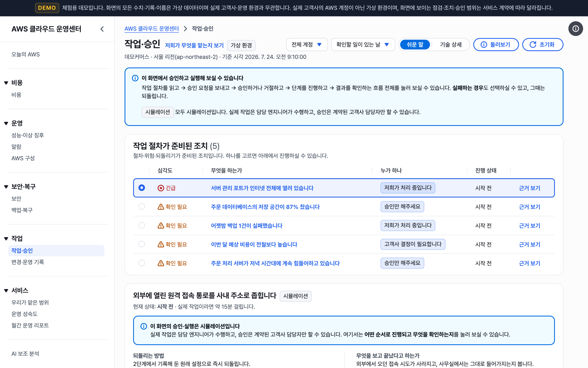Screen dimensions: 588x368
Task: Open 이번 달 예상 비용이 전월보다 높습니다 link
Action: click(254, 244)
